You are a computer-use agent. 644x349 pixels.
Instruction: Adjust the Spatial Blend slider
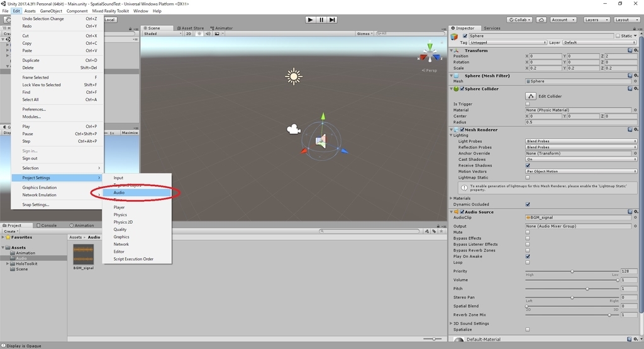pyautogui.click(x=572, y=306)
